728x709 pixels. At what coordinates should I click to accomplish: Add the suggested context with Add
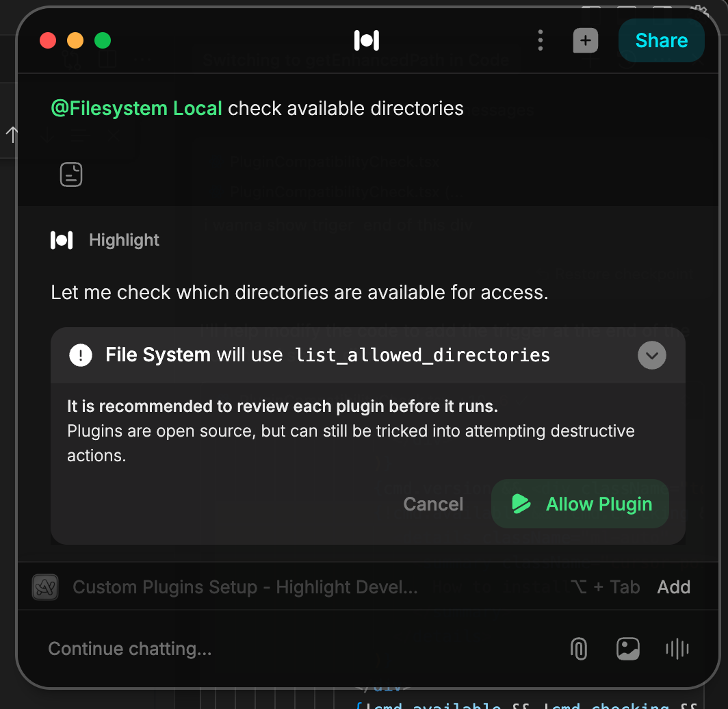pyautogui.click(x=674, y=587)
